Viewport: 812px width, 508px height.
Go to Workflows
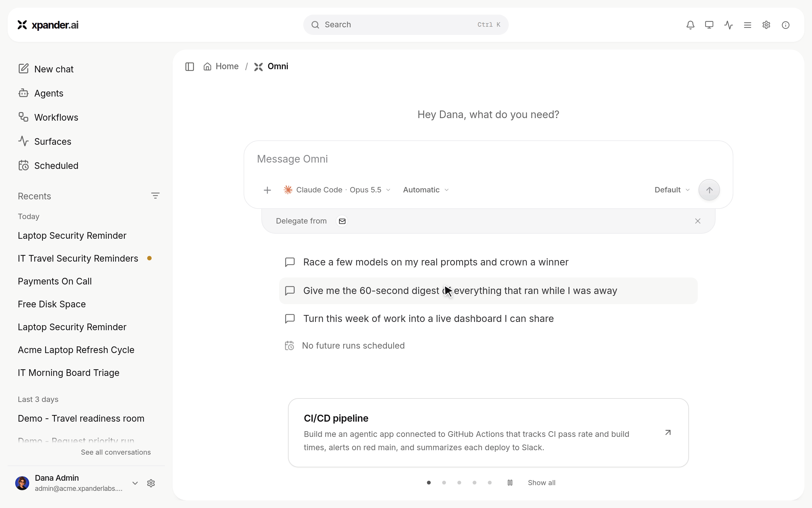coord(48,117)
